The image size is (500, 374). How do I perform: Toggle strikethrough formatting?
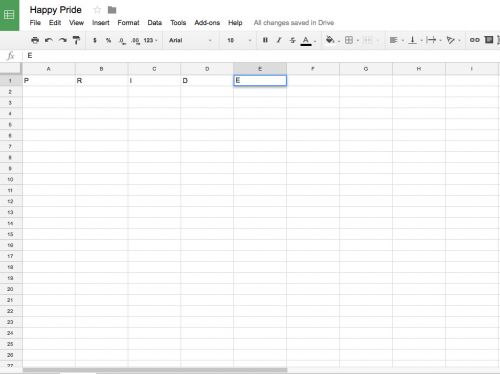(292, 40)
